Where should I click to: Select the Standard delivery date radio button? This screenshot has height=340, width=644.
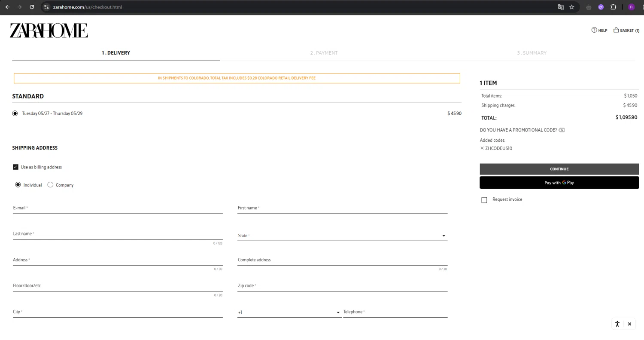pyautogui.click(x=15, y=113)
